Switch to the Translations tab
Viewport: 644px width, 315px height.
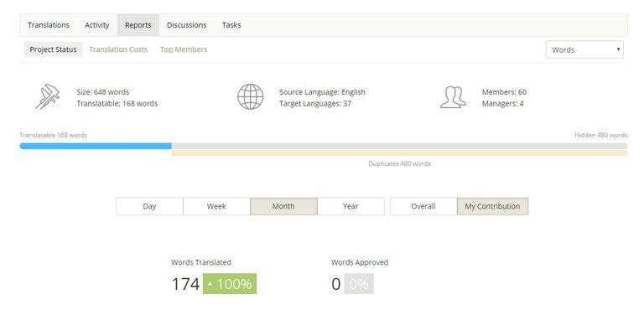click(49, 25)
